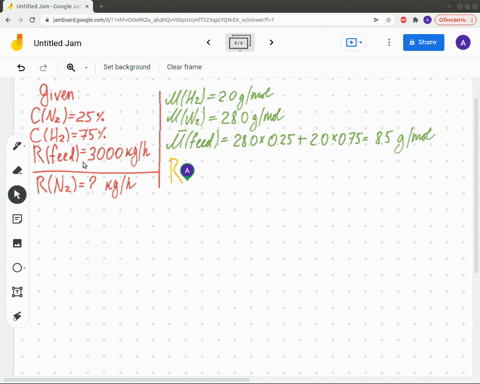This screenshot has height=384, width=480.
Task: Open the Google account avatar
Action: (x=463, y=43)
